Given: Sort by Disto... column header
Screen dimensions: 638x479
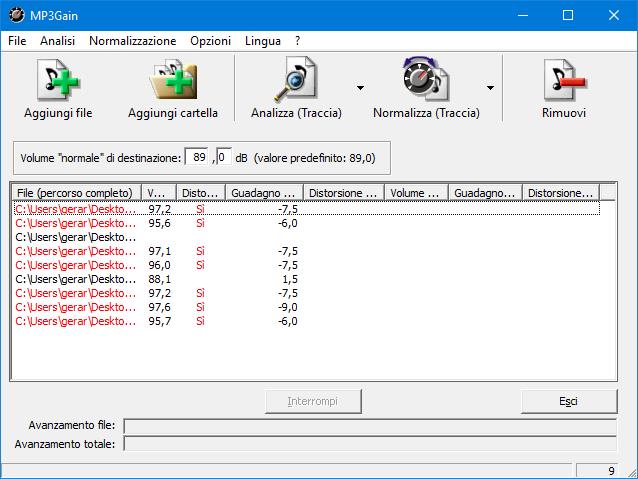Looking at the screenshot, I should (201, 192).
